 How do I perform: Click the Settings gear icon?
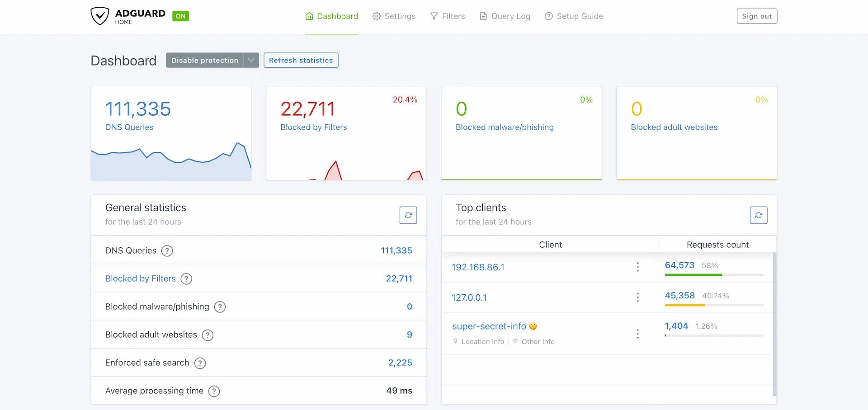coord(377,16)
